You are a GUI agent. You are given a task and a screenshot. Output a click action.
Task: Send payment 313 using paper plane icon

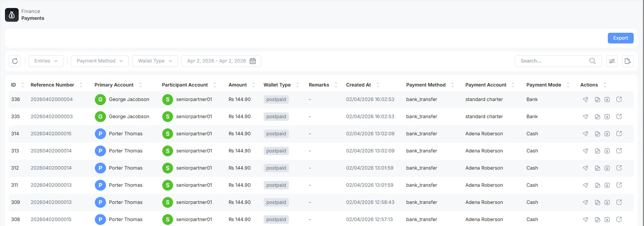click(x=585, y=151)
